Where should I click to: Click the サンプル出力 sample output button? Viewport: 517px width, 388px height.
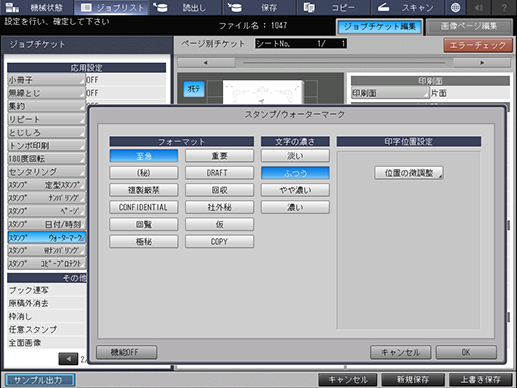(40, 380)
